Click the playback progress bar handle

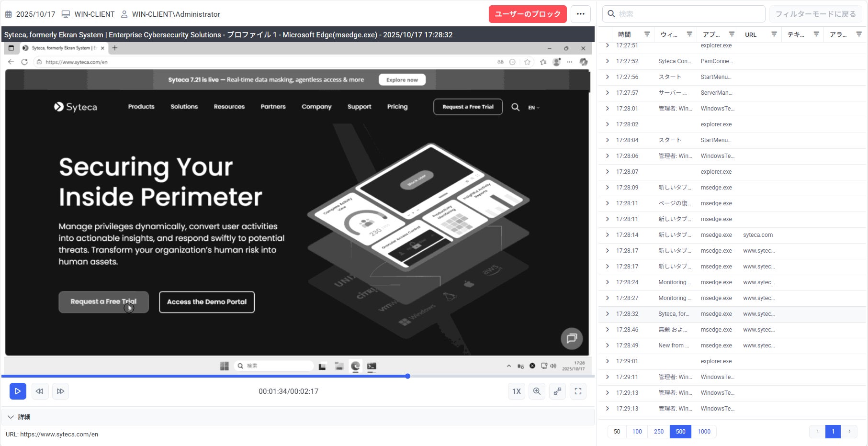(x=408, y=376)
